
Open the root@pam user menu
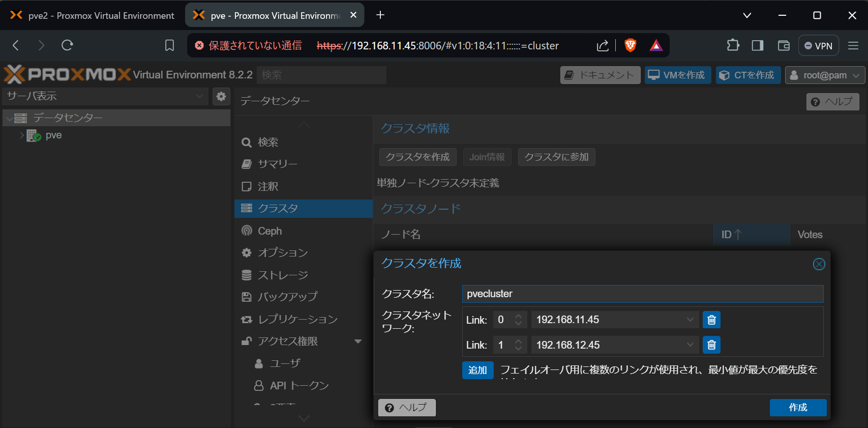tap(825, 75)
